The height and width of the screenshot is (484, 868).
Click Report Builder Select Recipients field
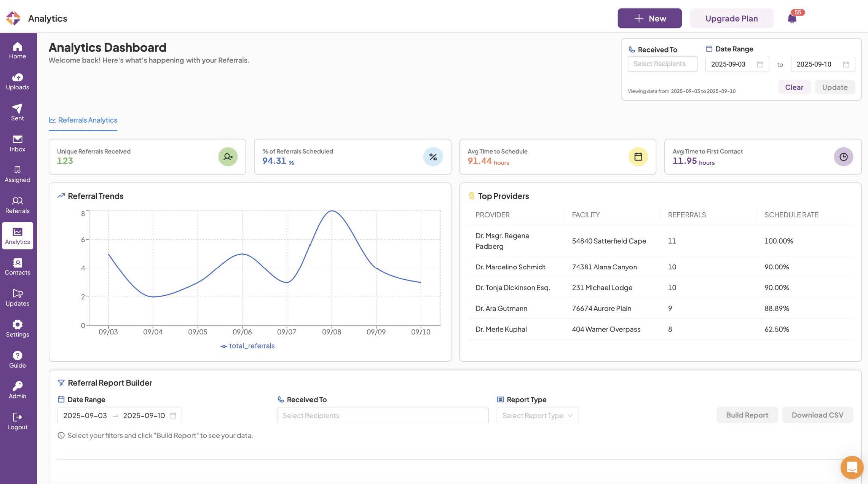382,416
